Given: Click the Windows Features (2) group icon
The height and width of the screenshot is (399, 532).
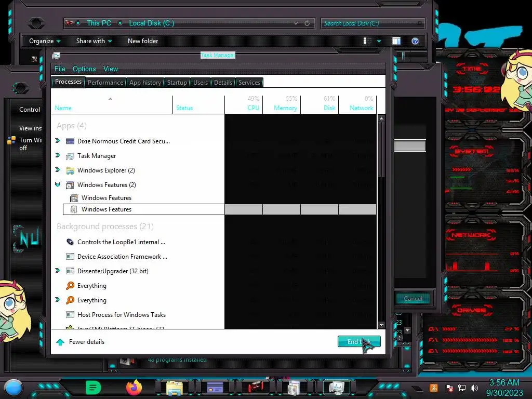Looking at the screenshot, I should pos(70,185).
